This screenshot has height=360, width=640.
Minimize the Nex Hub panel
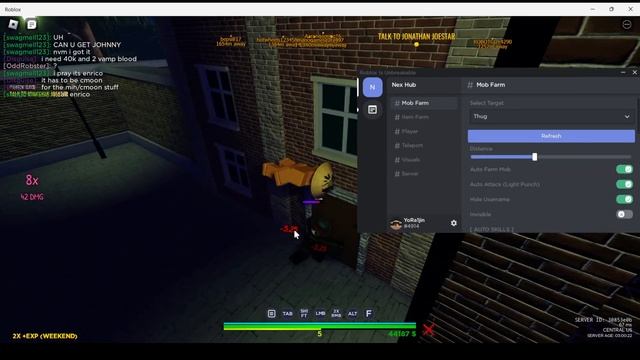tap(623, 72)
